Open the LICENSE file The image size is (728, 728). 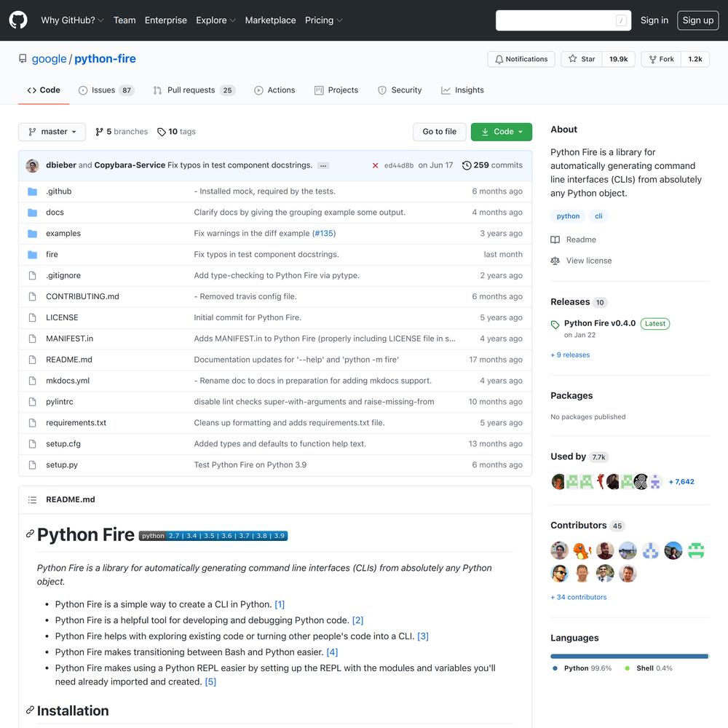62,317
